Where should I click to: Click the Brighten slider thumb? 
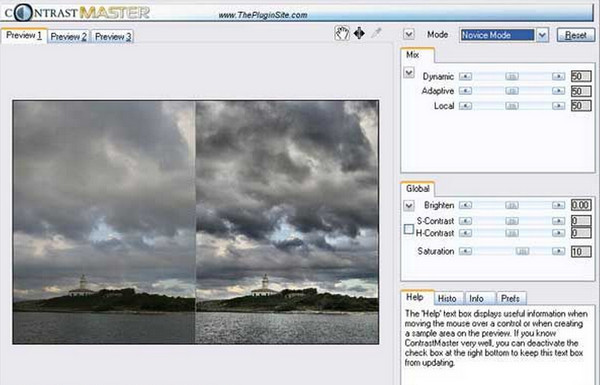[x=512, y=206]
